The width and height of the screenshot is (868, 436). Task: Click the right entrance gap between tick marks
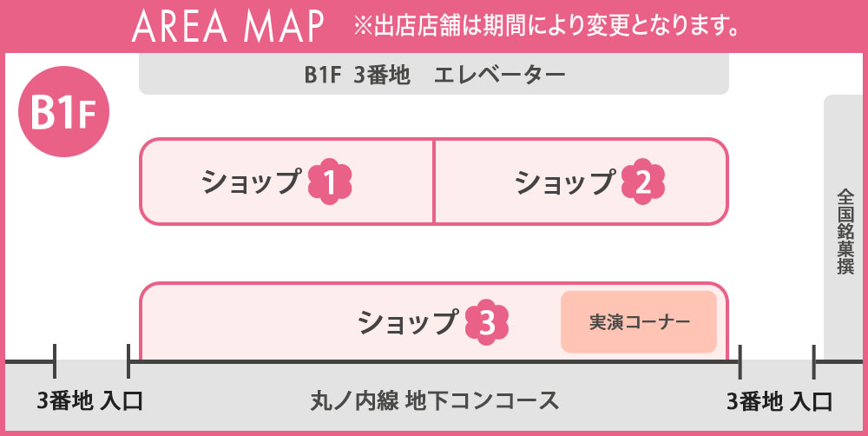pos(777,360)
